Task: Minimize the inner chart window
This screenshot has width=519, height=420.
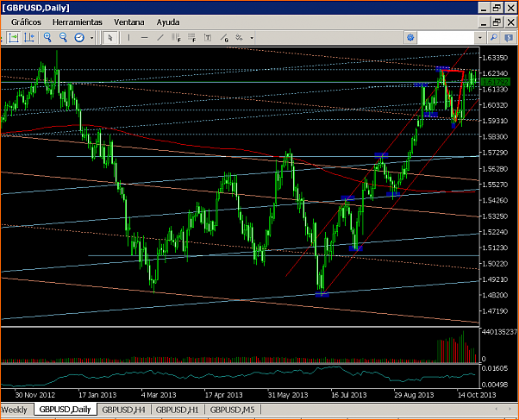Action: pyautogui.click(x=484, y=22)
